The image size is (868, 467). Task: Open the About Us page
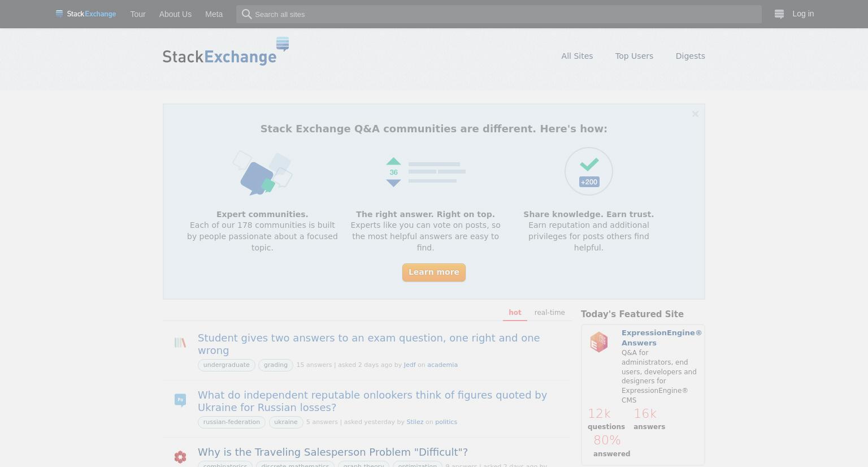point(175,14)
